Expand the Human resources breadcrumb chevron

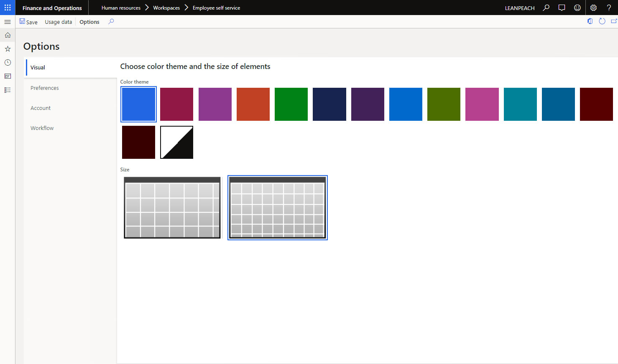click(x=147, y=8)
